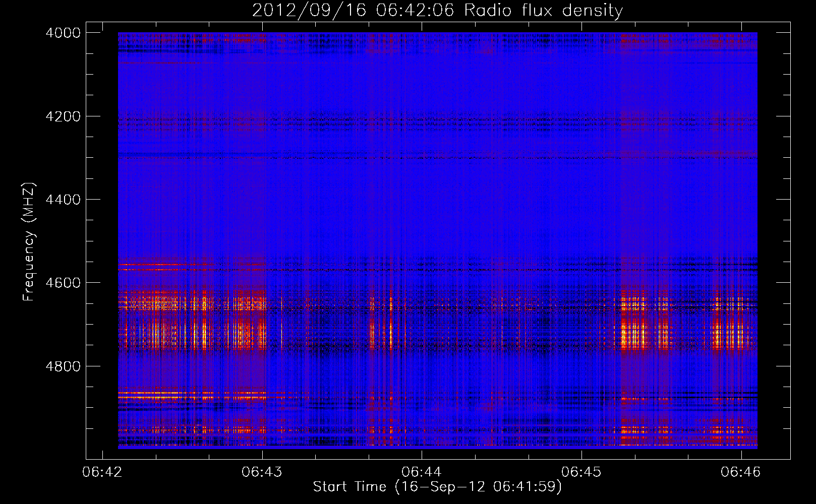
Task: Select the 06:43 time tick label
Action: click(x=262, y=472)
